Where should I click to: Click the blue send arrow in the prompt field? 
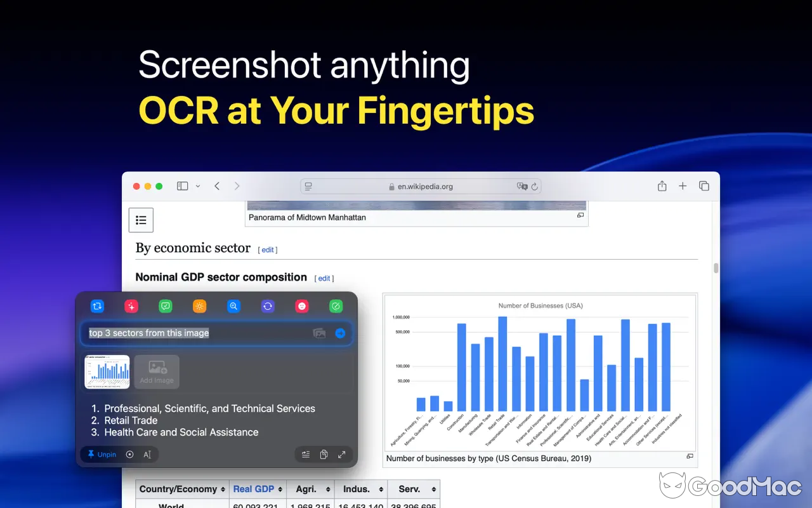[340, 333]
